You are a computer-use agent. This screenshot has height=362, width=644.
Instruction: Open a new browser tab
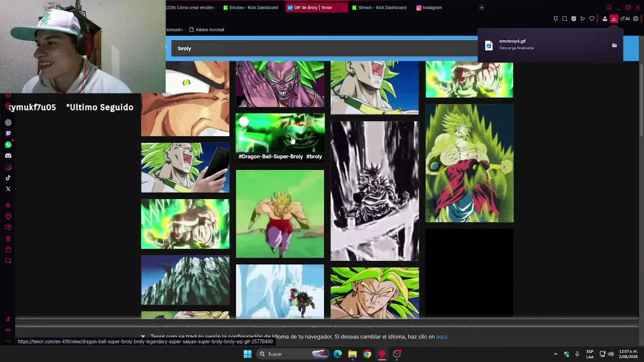(481, 8)
